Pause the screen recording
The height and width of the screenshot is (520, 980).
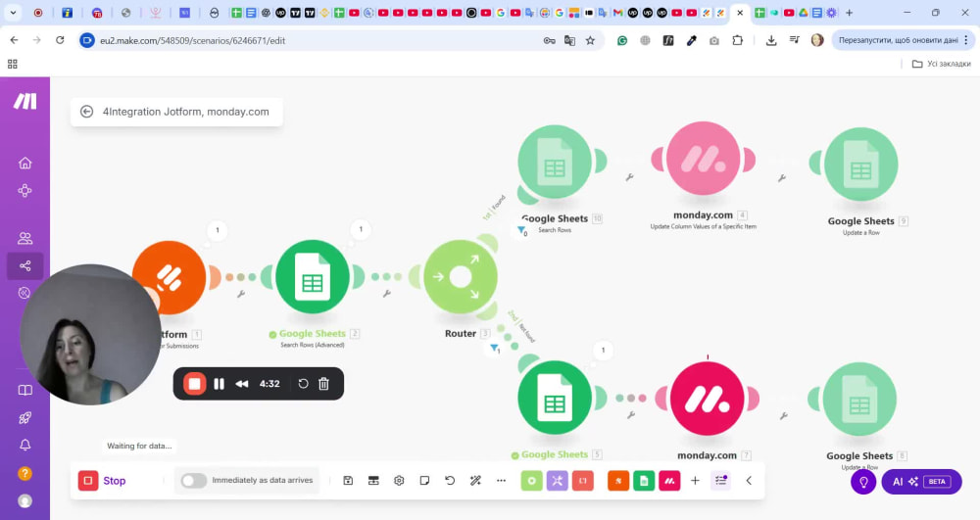[x=219, y=384]
